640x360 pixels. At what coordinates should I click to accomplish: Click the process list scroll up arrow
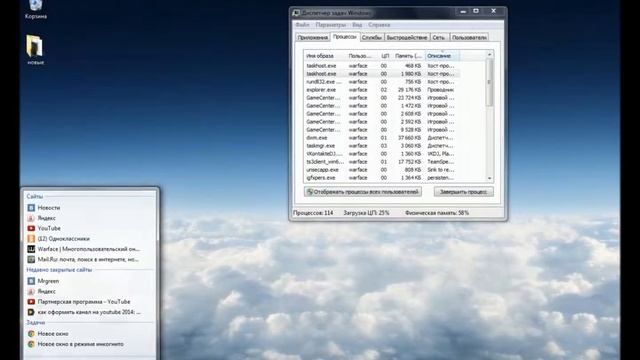coord(489,55)
